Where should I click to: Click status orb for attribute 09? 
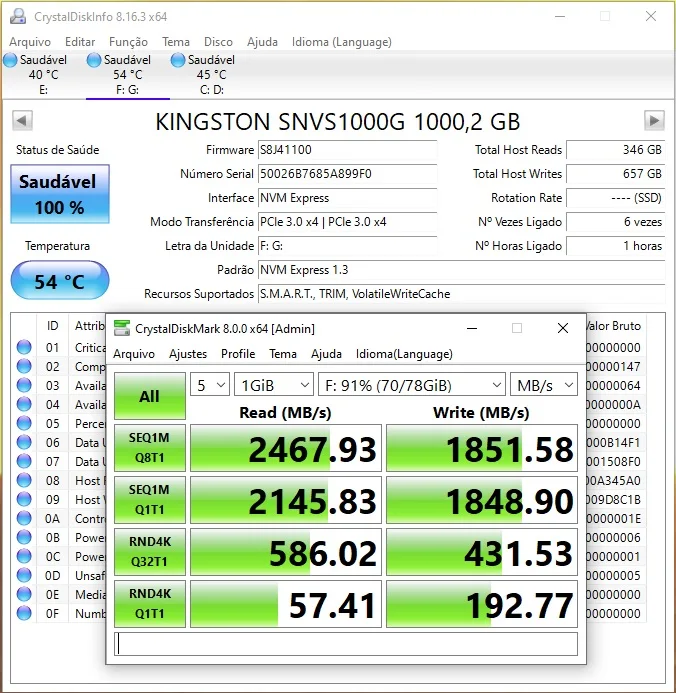(x=24, y=499)
